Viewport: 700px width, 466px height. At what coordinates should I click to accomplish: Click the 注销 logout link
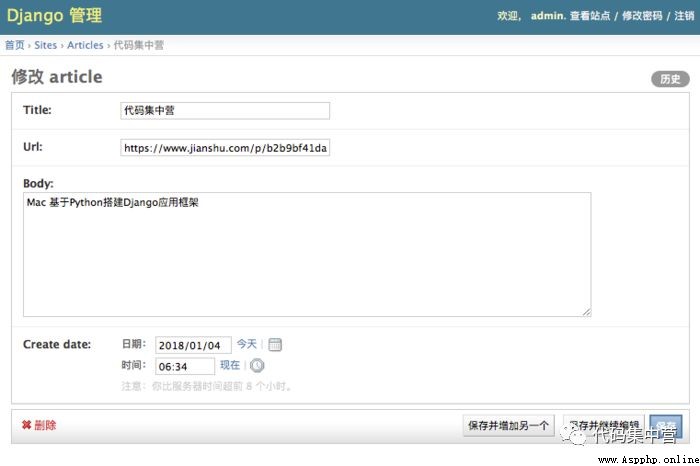pos(684,16)
